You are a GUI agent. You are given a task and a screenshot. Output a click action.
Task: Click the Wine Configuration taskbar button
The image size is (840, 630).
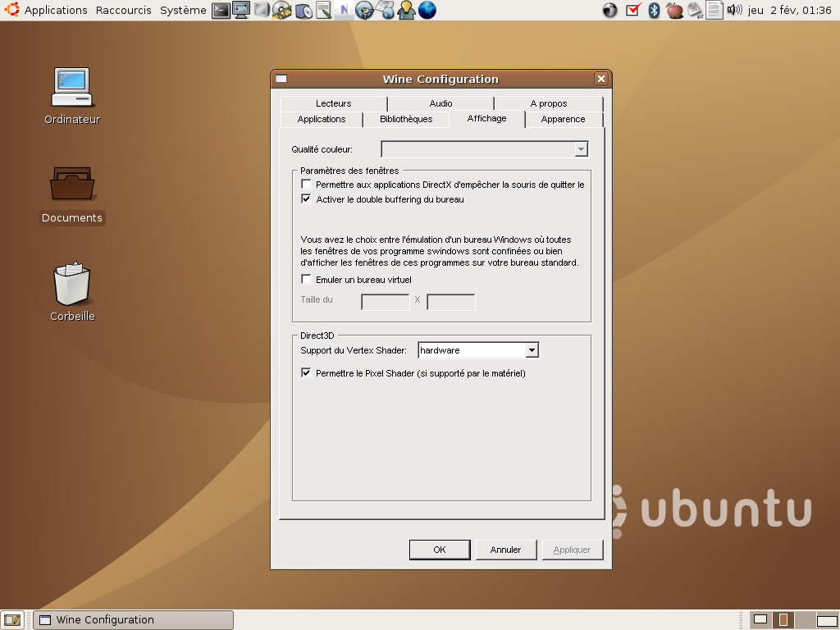click(134, 620)
